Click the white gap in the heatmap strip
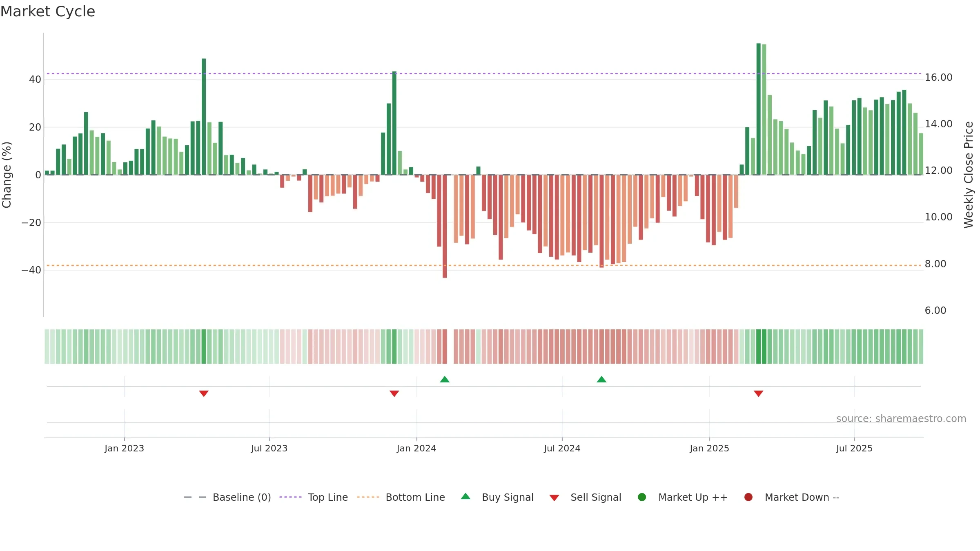 coord(450,347)
